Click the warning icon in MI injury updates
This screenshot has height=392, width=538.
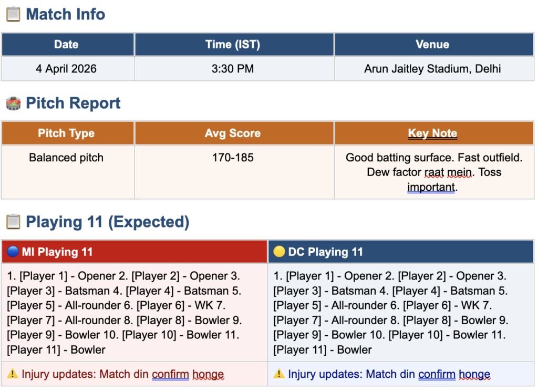[x=13, y=374]
